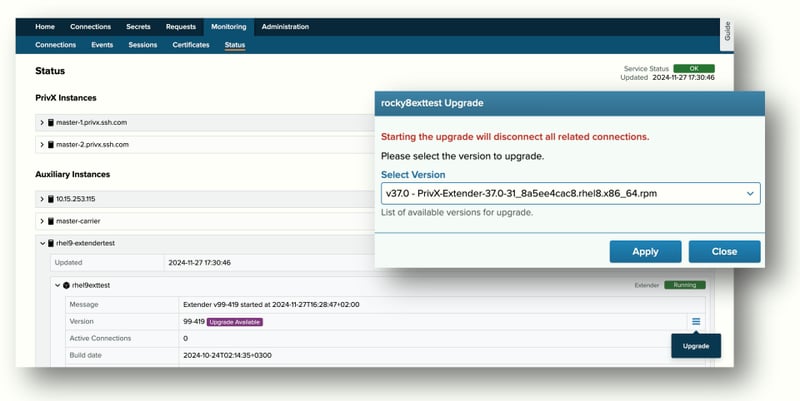Click Apply in the upgrade dialog

[x=645, y=251]
